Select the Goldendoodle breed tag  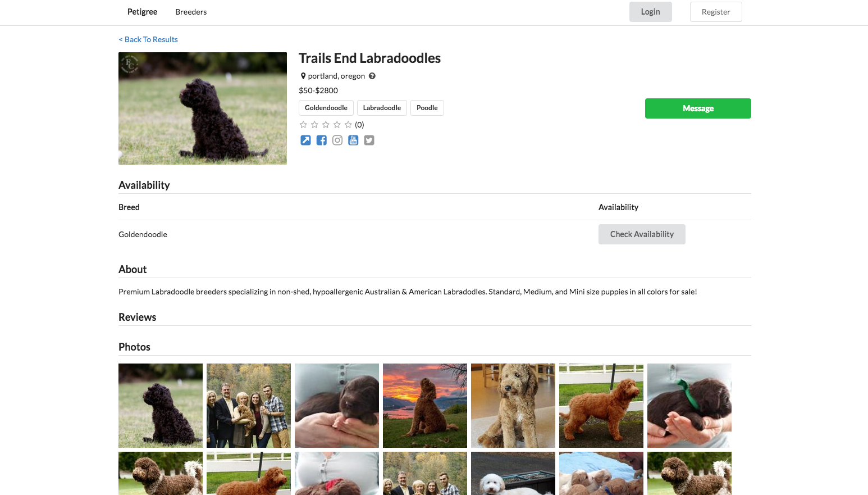(326, 108)
